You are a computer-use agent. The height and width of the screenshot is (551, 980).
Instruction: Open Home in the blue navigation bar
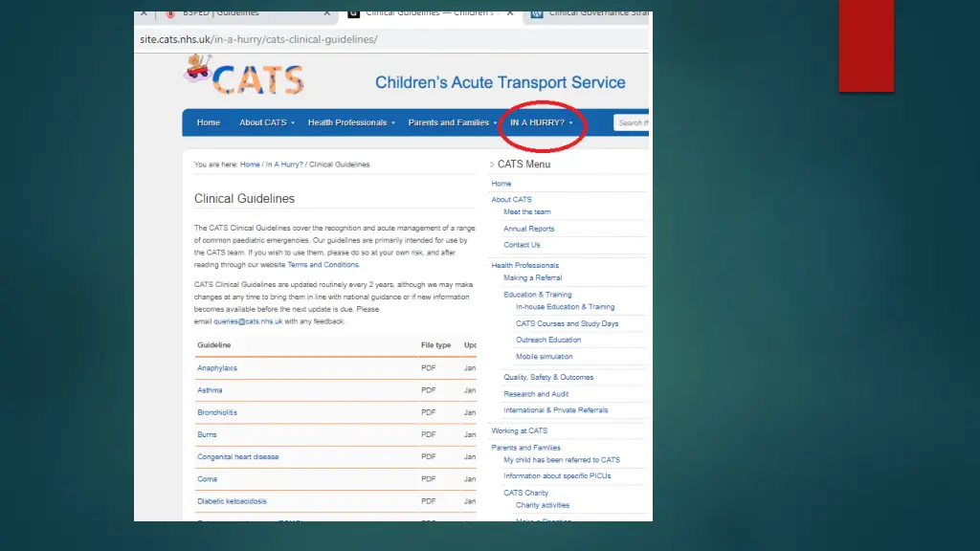pyautogui.click(x=208, y=122)
